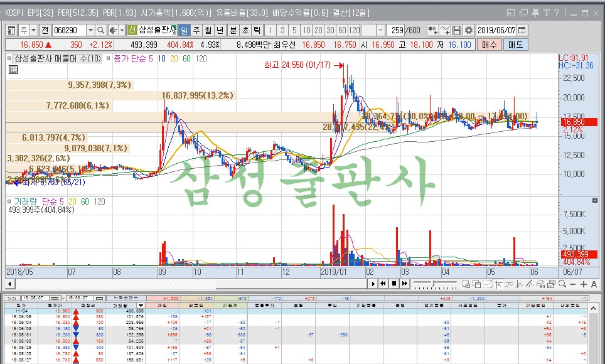
Task: Select the 주 weekly chart period
Action: (196, 30)
